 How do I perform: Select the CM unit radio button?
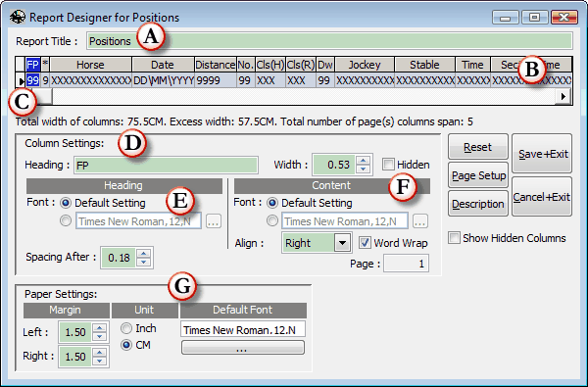(x=126, y=345)
